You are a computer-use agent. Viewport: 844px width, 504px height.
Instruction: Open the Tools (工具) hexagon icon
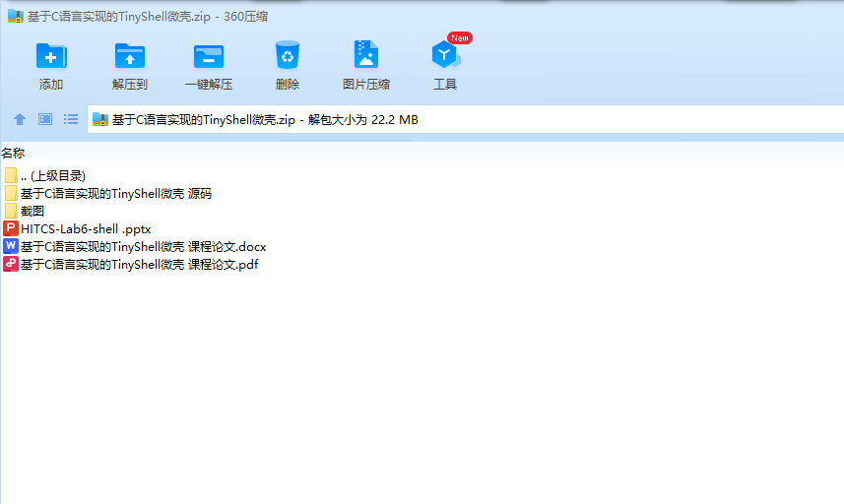(444, 54)
